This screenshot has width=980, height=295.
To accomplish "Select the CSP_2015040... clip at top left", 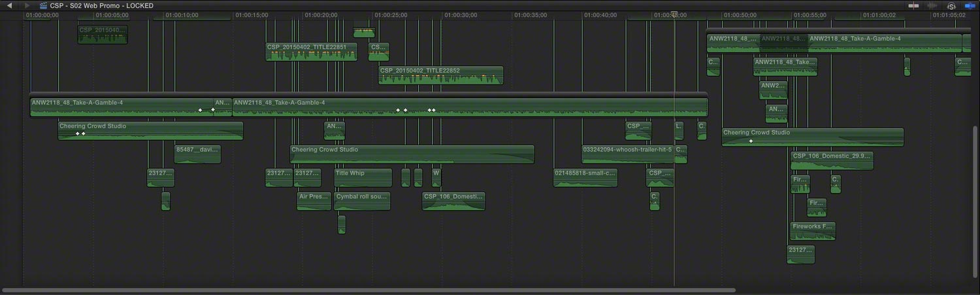I will pos(103,35).
